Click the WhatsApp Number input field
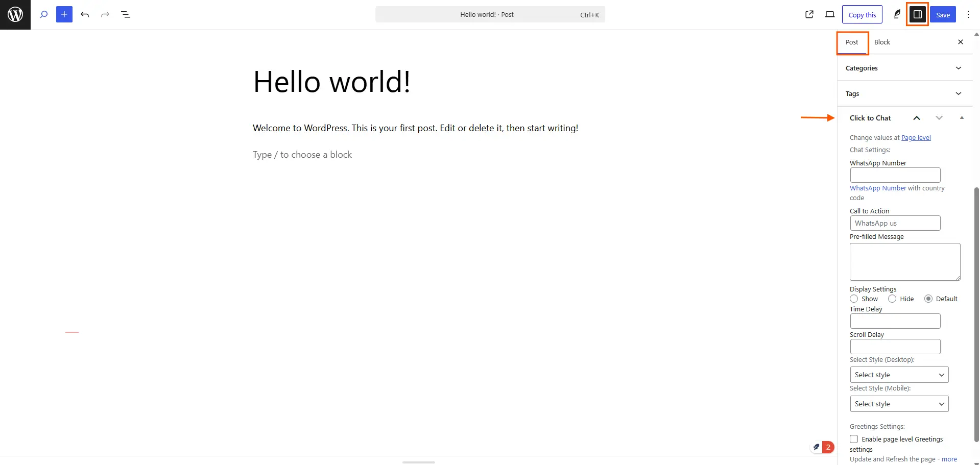Viewport: 980px width, 465px height. point(895,176)
